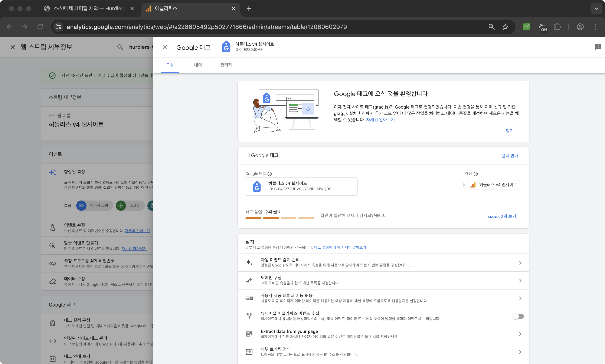605x364 pixels.
Task: Open Chrome profile icon
Action: click(x=580, y=27)
